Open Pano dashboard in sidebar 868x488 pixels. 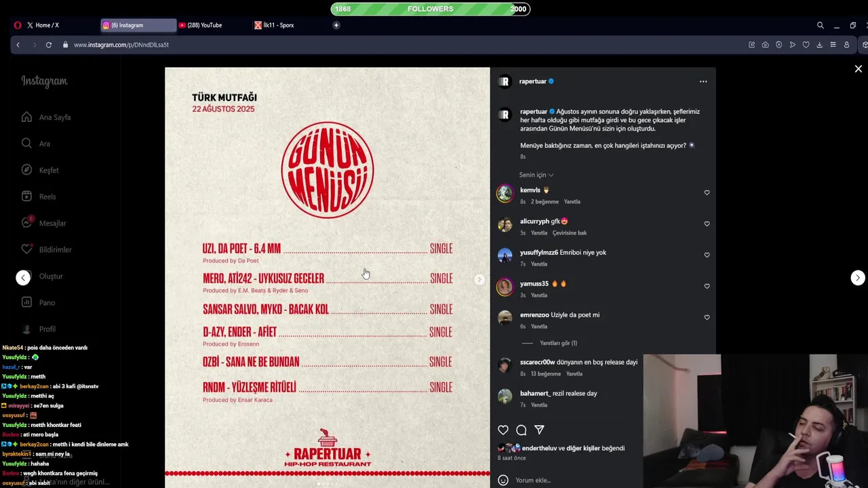pos(39,302)
